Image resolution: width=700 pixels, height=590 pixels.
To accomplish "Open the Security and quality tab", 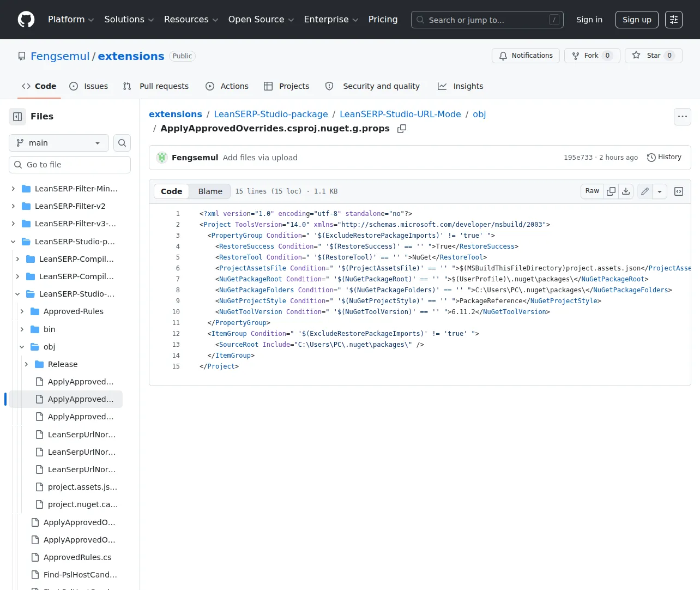I will (x=372, y=86).
